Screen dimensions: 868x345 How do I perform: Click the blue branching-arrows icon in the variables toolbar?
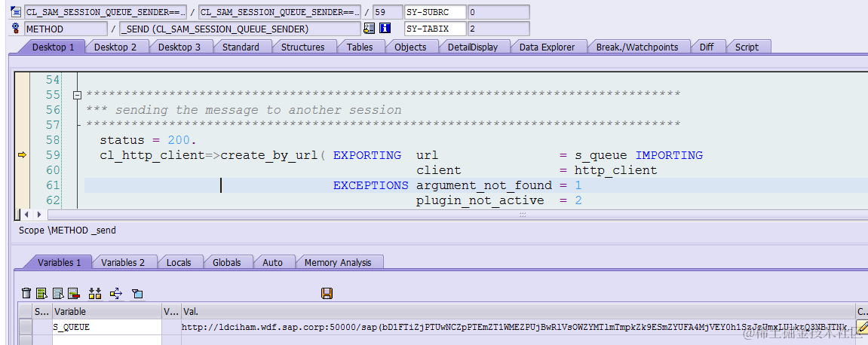point(115,293)
